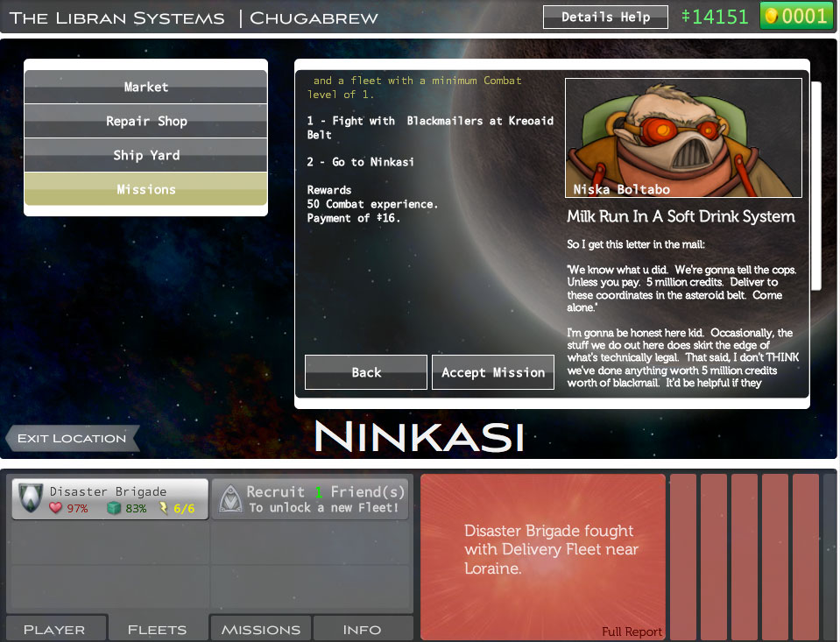Click the Disaster Brigade fleet shield icon
Image resolution: width=840 pixels, height=642 pixels.
(32, 498)
